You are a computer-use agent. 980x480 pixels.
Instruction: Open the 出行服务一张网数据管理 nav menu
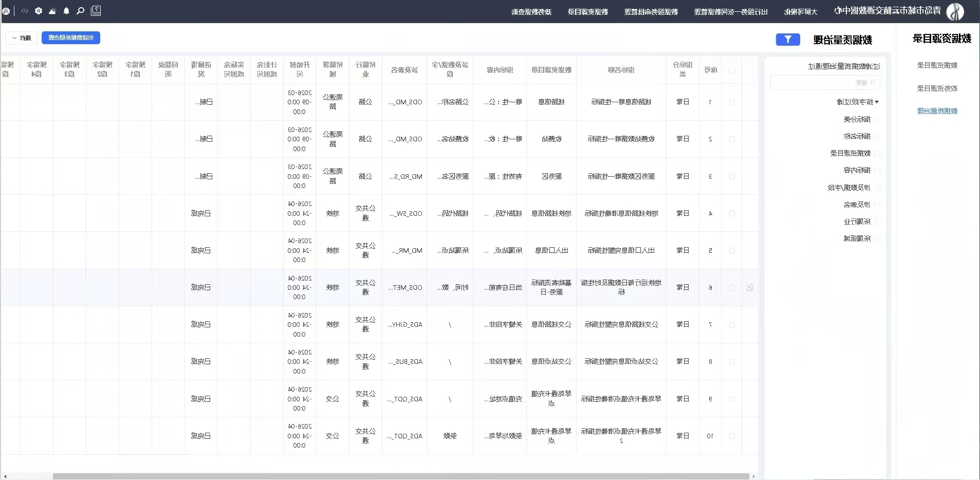[731, 12]
